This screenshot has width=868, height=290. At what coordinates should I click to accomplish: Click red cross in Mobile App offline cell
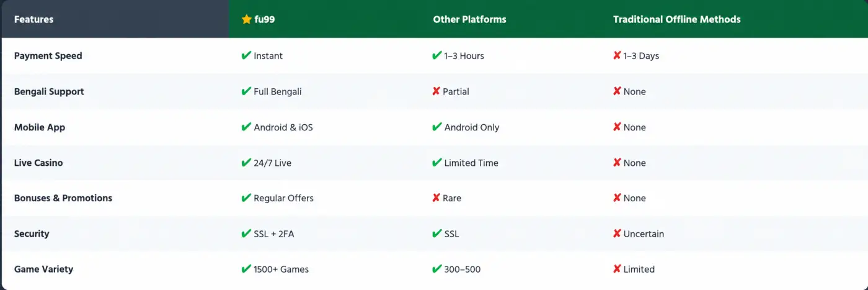tap(617, 127)
